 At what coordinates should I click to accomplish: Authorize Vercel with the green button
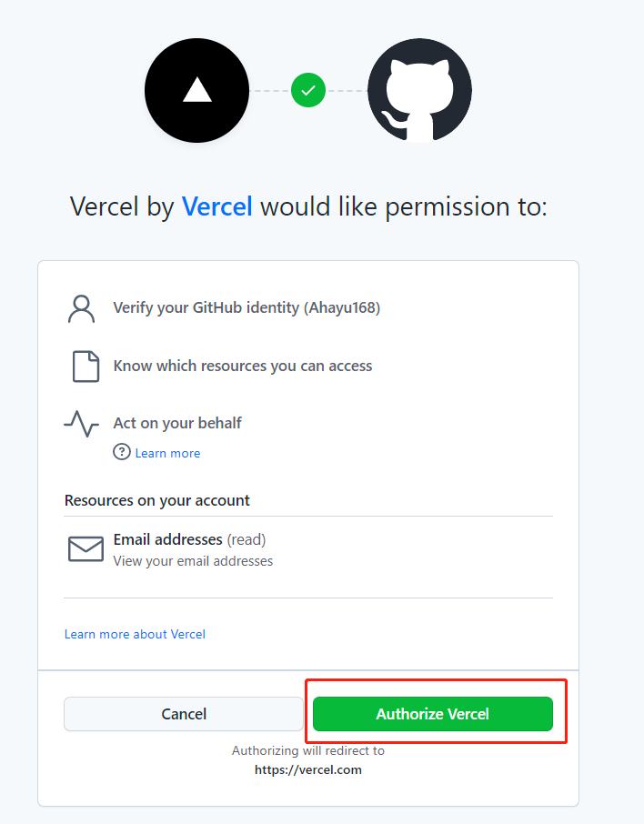pos(433,714)
